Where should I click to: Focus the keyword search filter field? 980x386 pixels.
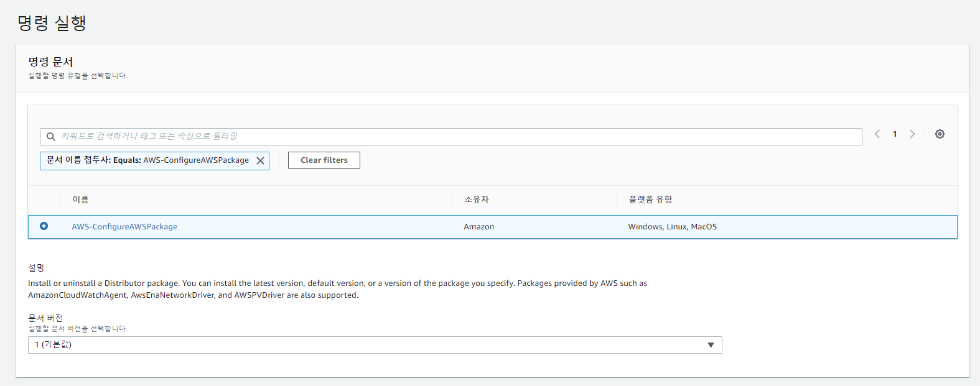point(451,137)
